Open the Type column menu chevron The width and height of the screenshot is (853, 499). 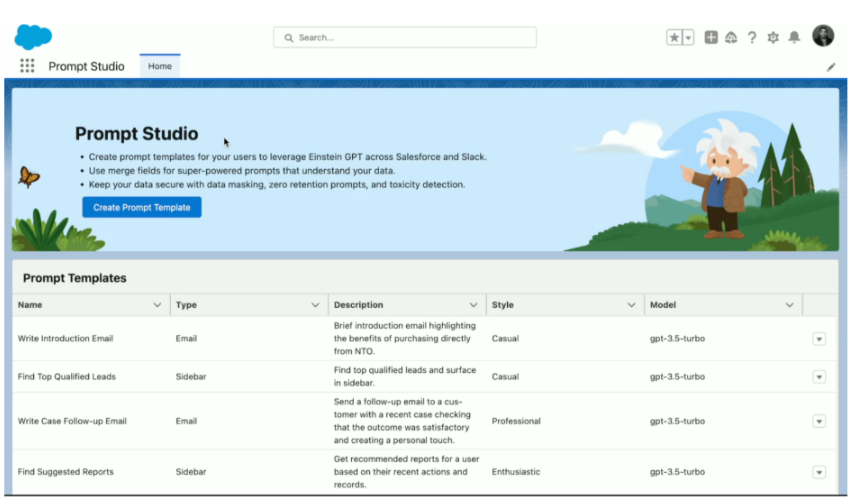(x=315, y=305)
